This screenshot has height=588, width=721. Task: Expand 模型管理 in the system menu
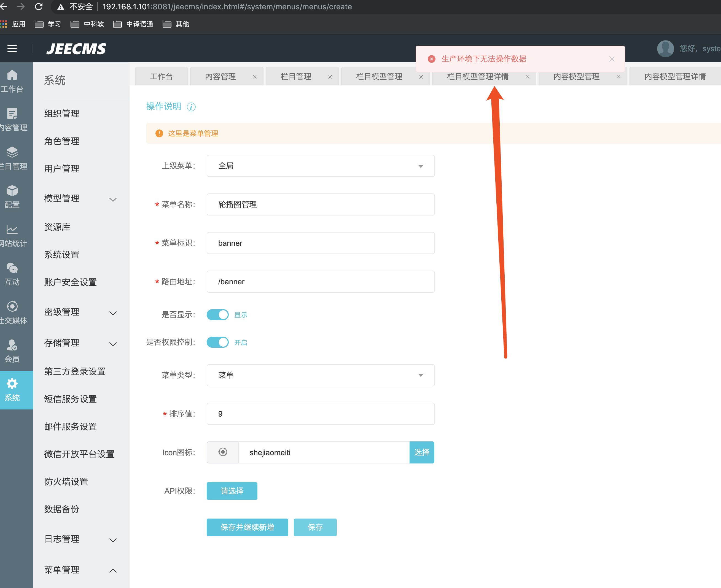81,199
